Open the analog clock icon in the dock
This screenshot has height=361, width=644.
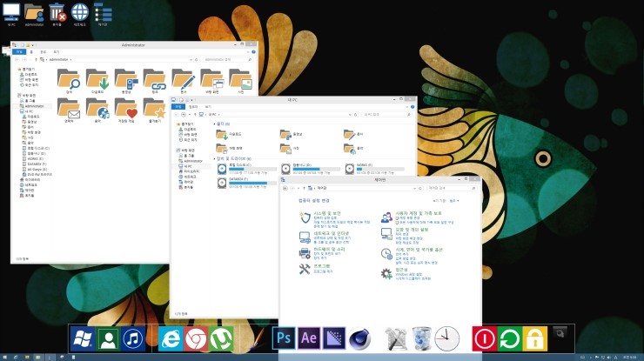[x=446, y=339]
